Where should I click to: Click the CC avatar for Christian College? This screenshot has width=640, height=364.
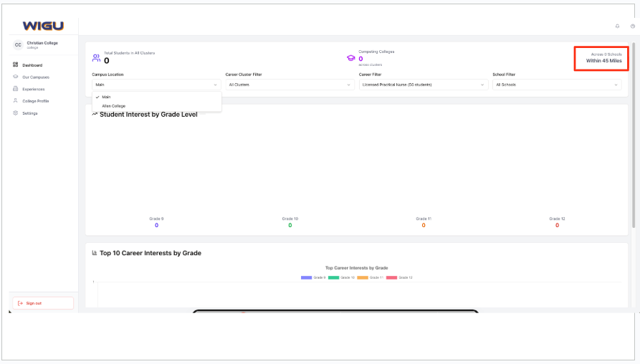[x=18, y=44]
